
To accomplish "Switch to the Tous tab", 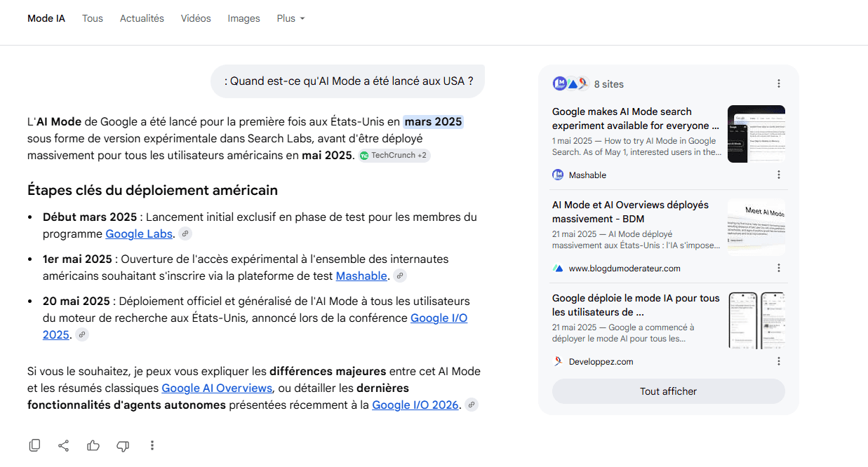I will pyautogui.click(x=93, y=19).
